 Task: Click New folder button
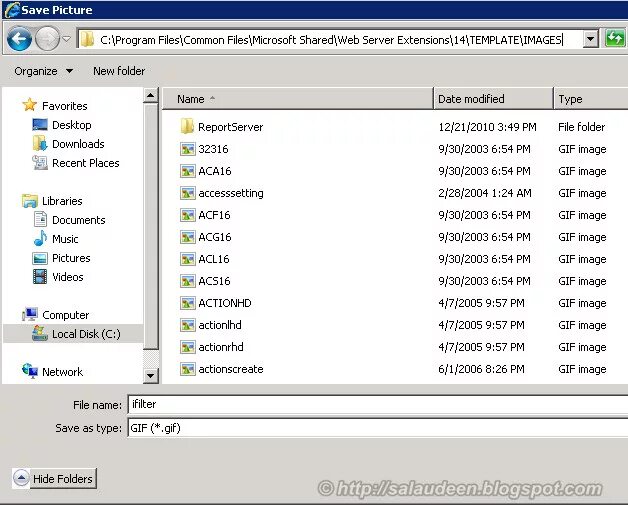click(x=119, y=71)
